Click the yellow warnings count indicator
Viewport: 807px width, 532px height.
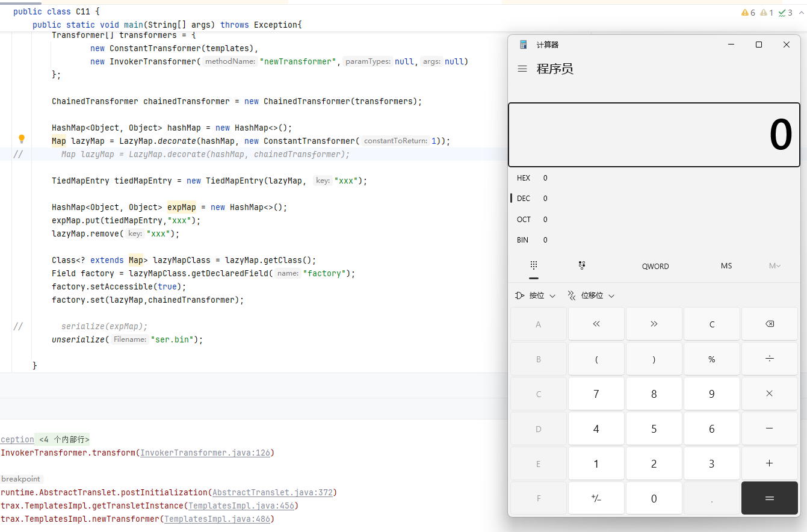point(749,13)
